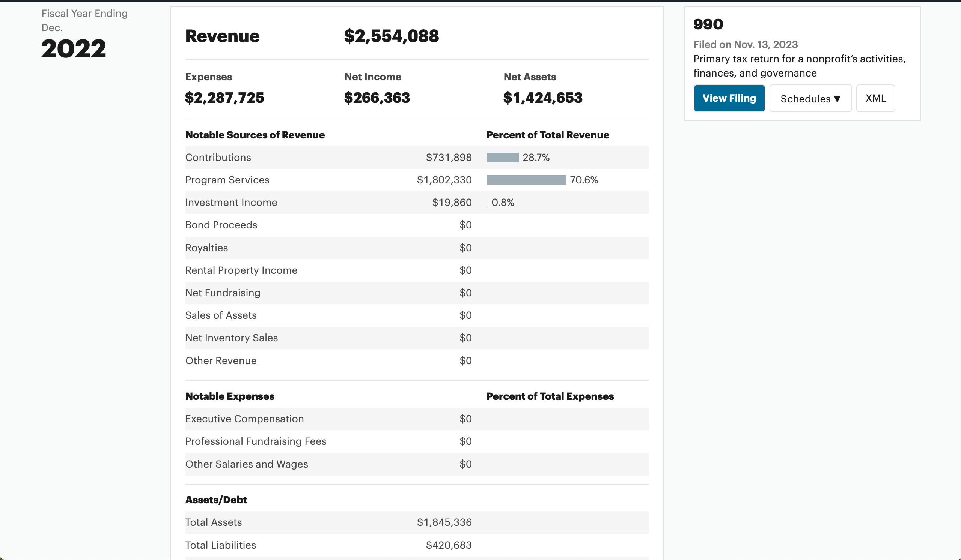Click the Notable Sources of Revenue heading
Viewport: 961px width, 560px height.
tap(255, 135)
